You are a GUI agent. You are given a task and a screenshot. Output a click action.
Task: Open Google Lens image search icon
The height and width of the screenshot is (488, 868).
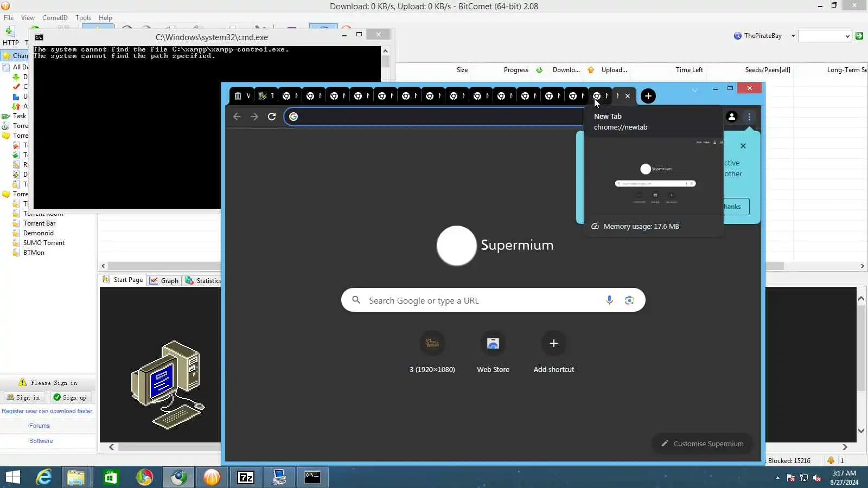[x=629, y=300]
